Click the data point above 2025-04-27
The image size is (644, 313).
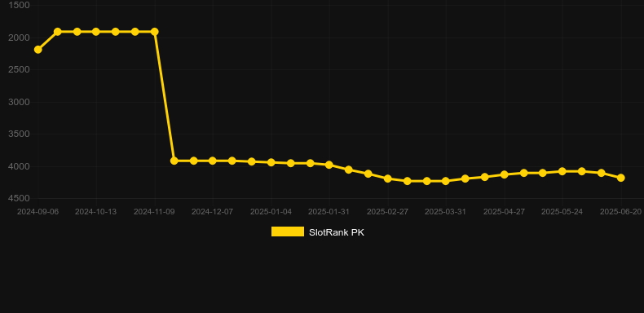tap(505, 174)
